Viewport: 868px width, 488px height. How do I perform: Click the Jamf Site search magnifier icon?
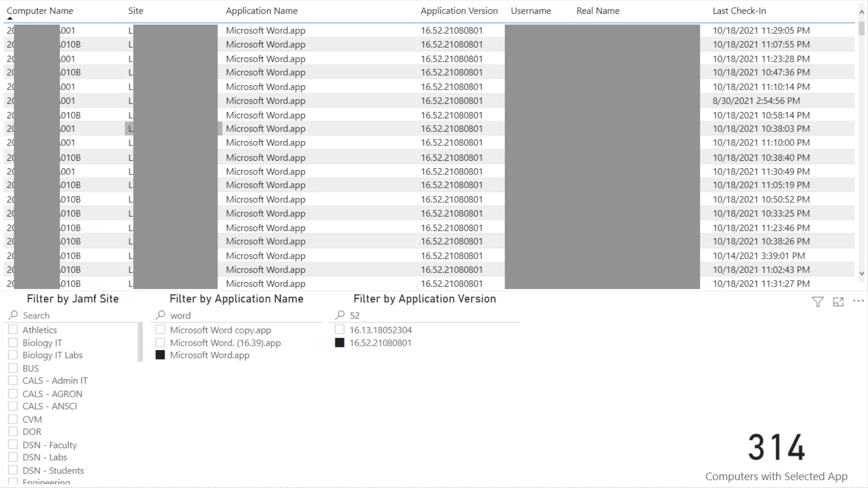pyautogui.click(x=14, y=315)
